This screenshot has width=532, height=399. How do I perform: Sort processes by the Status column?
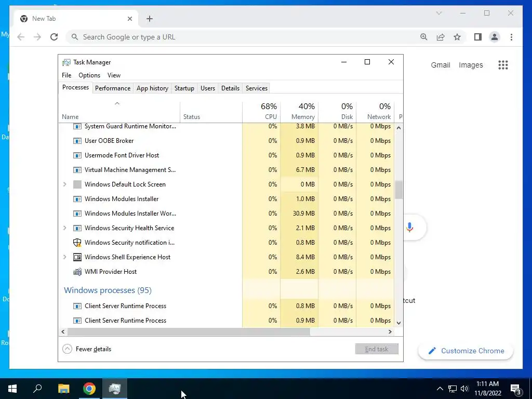[211, 111]
